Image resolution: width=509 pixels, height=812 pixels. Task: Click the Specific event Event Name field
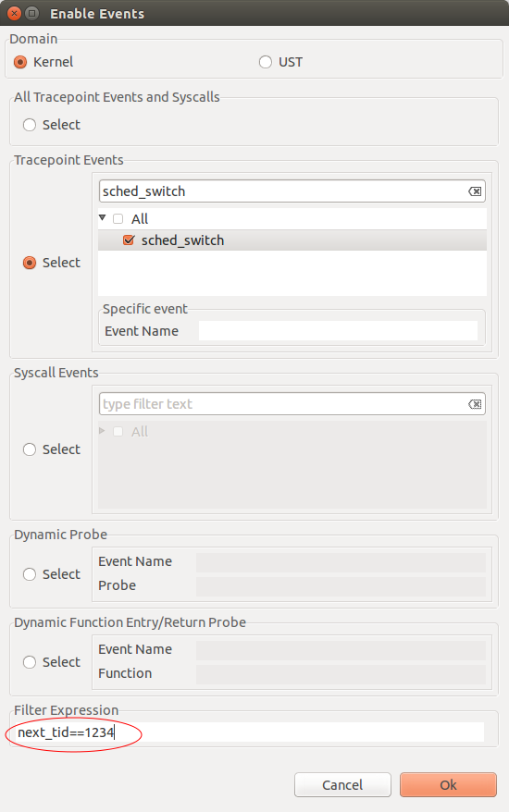click(x=338, y=331)
